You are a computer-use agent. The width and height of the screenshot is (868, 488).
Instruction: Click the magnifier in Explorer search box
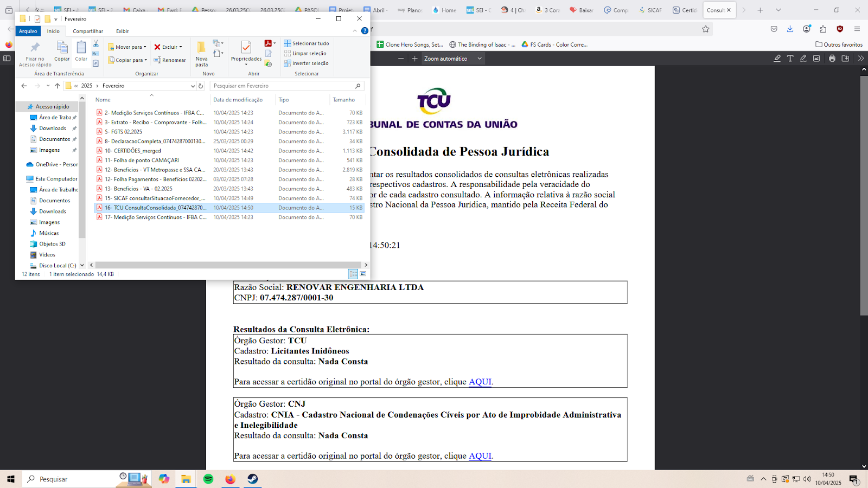tap(358, 86)
